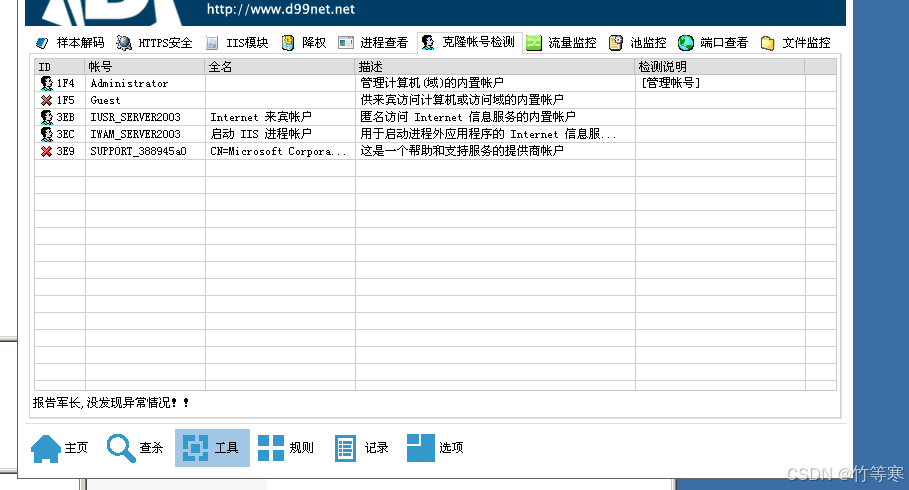The width and height of the screenshot is (909, 490).
Task: Click the IWAM_SERVER2003 row user icon
Action: [46, 135]
